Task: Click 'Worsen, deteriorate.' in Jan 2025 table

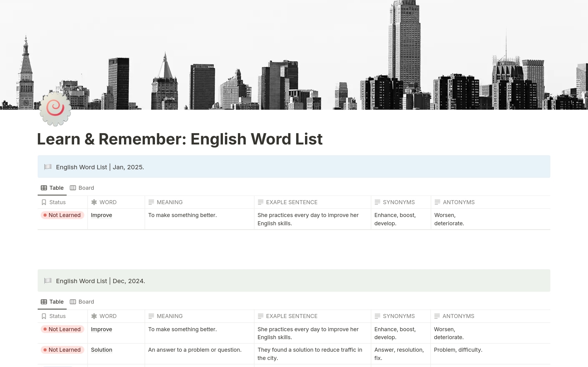Action: point(449,219)
